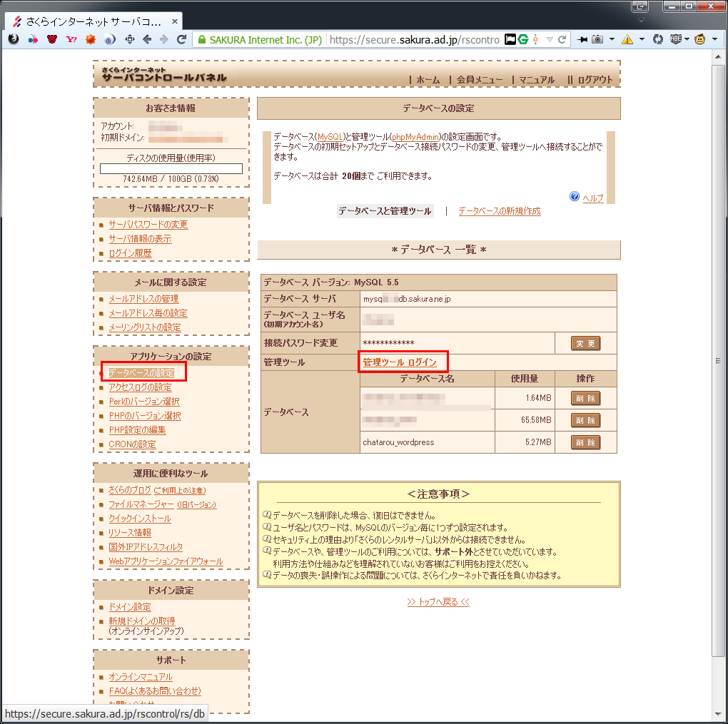Open dropdown arrow next to ABE icon
Image resolution: width=728 pixels, height=724 pixels.
click(x=687, y=39)
